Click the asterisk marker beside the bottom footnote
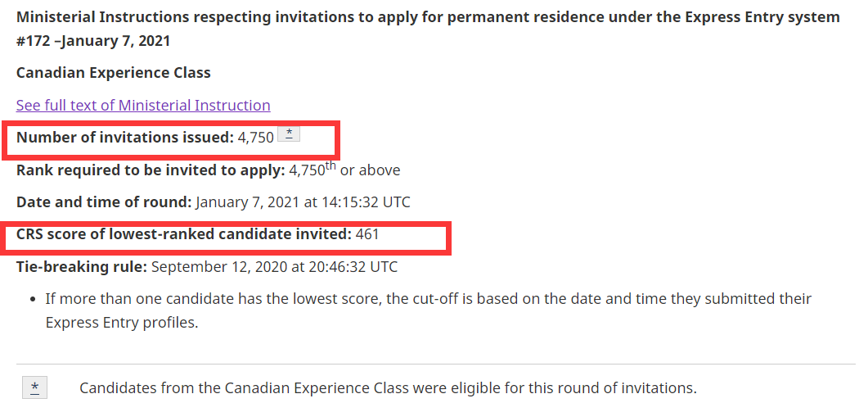 [35, 387]
